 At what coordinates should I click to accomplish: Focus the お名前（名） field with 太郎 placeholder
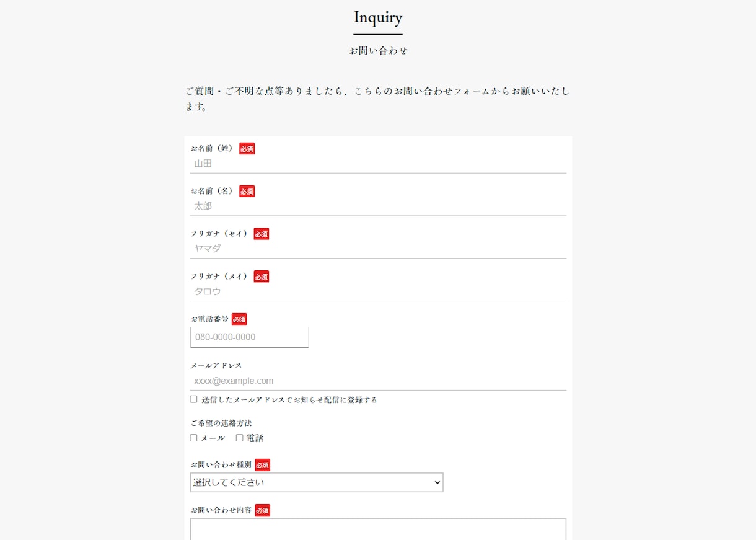click(378, 206)
